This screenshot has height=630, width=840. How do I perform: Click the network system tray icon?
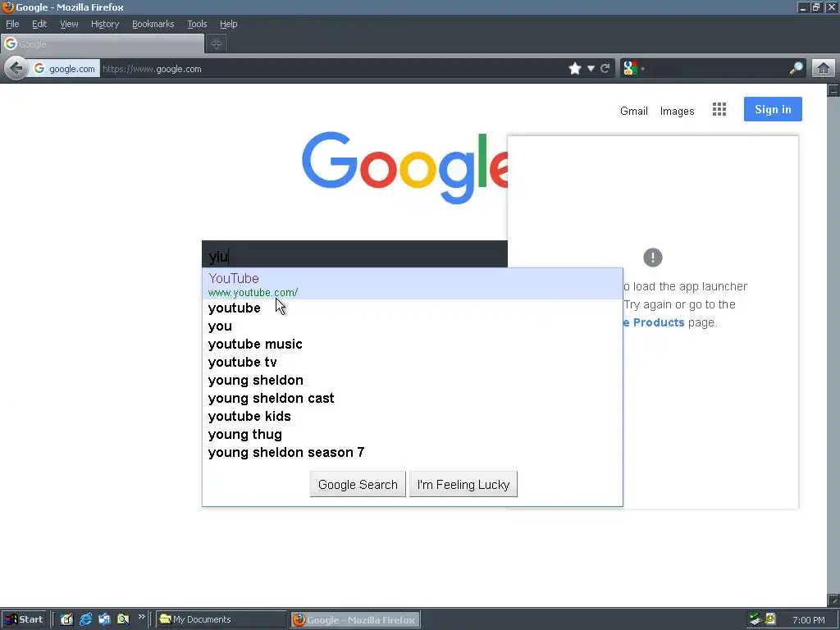click(756, 619)
